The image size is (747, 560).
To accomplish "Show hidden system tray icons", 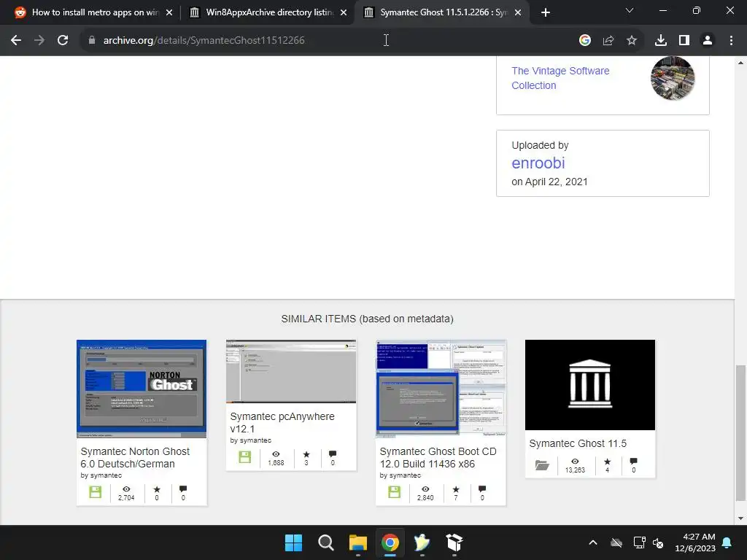I will pyautogui.click(x=593, y=542).
